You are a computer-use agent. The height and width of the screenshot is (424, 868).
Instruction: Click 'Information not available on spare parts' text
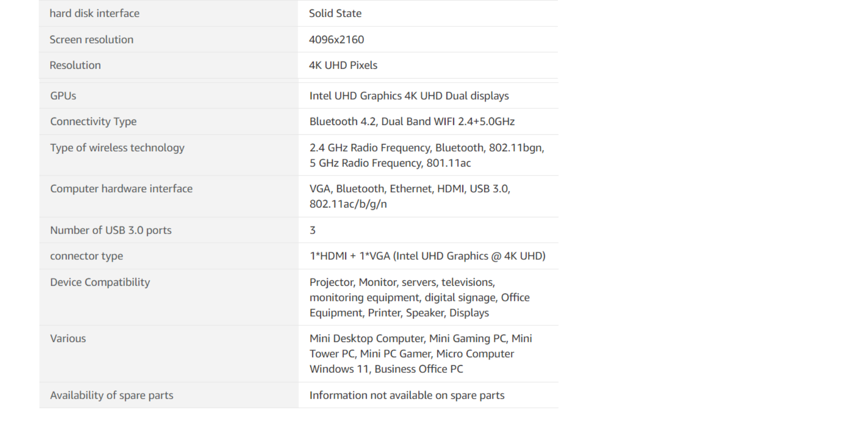coord(406,395)
